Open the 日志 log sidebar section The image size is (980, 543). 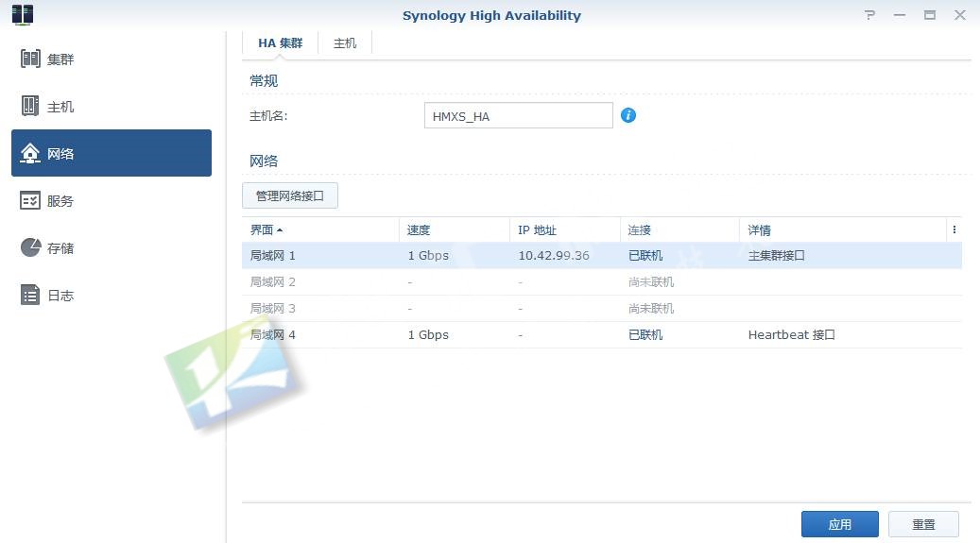(x=112, y=295)
